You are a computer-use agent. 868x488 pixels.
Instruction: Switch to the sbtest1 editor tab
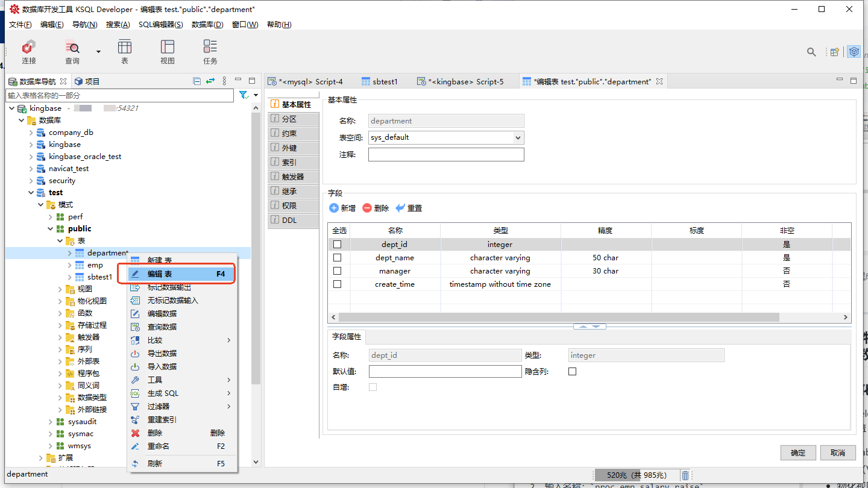pyautogui.click(x=385, y=81)
